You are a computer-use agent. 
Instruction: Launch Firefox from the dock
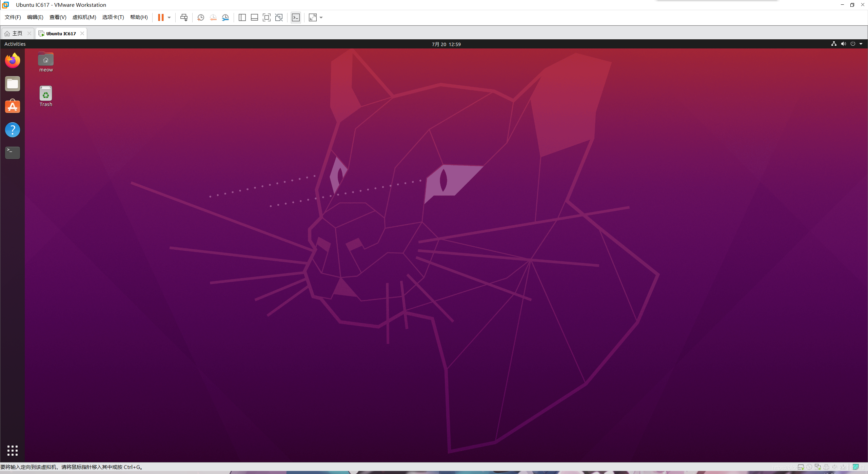(x=13, y=61)
